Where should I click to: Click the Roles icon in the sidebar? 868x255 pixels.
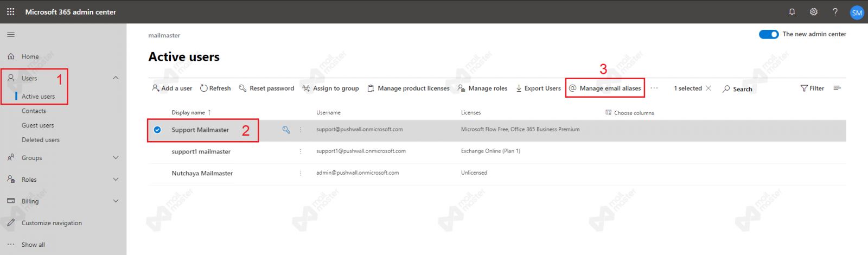[x=11, y=179]
